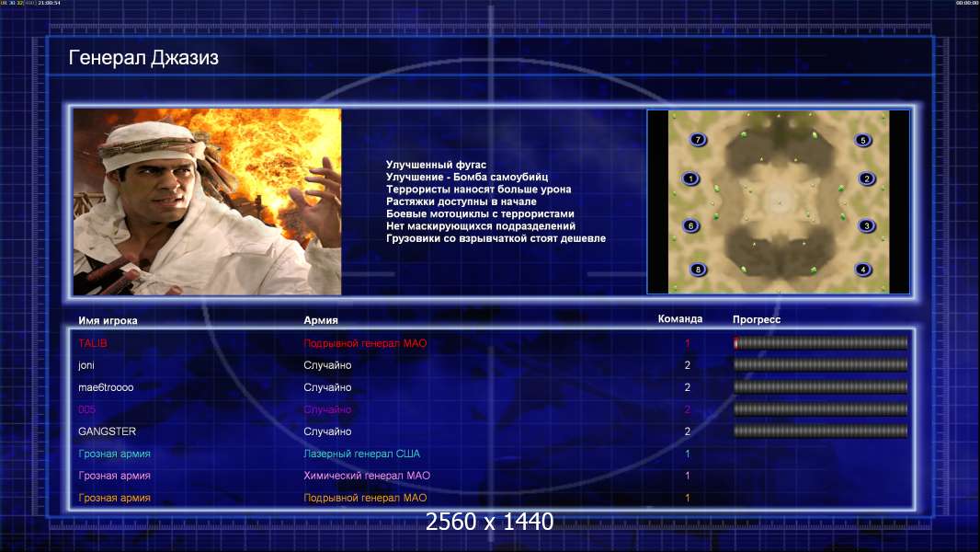Click the feature line 'Улучшенный фугас'
Image resolution: width=980 pixels, height=552 pixels.
click(436, 165)
